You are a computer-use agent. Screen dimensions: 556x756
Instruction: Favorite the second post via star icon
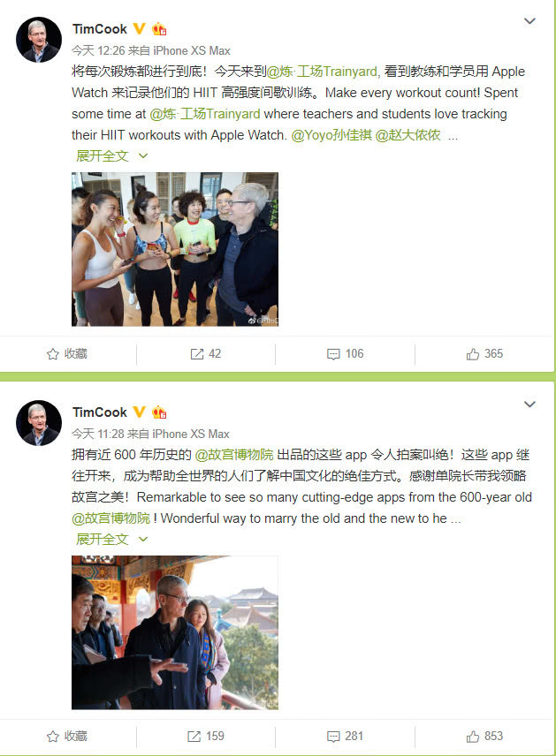click(x=53, y=737)
